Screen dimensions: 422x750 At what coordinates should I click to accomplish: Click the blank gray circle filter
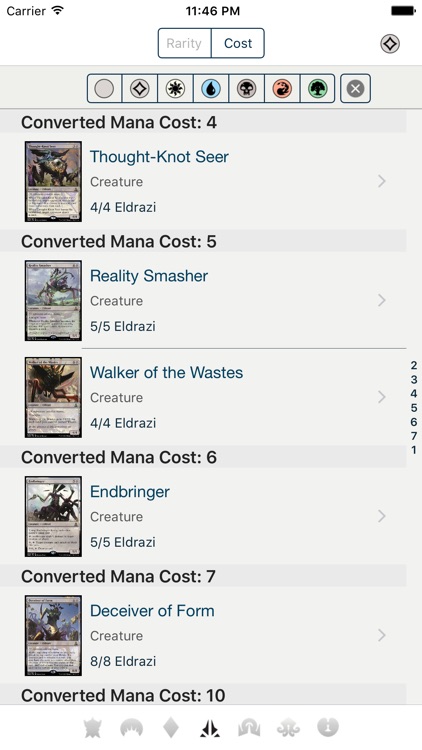[x=104, y=88]
